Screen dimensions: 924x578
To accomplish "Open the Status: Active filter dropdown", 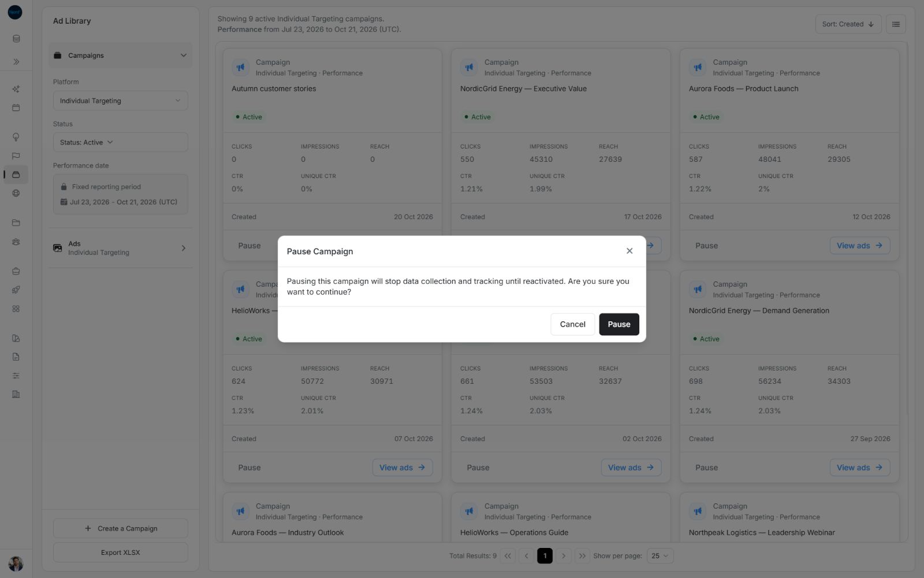I will pos(121,142).
